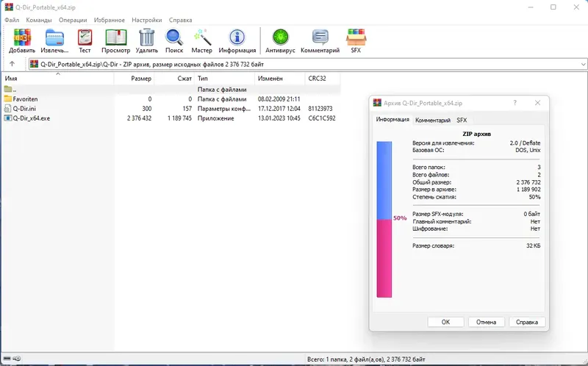Screen dimensions: 588x366
Task: Start Антивирус scan icon
Action: pos(281,37)
